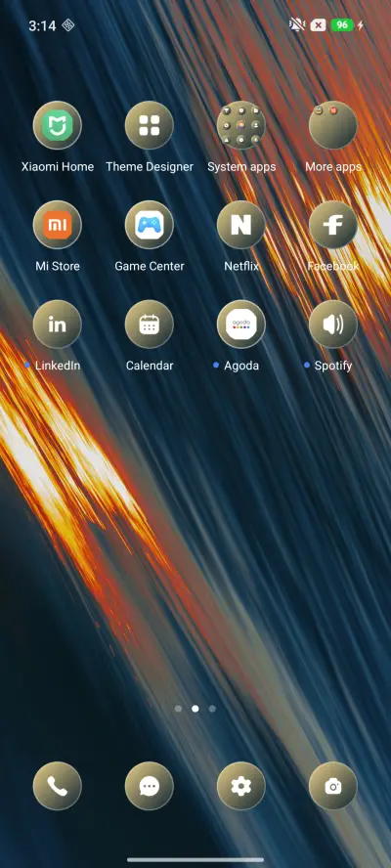Tap the bottom navigation gesture bar

195,860
